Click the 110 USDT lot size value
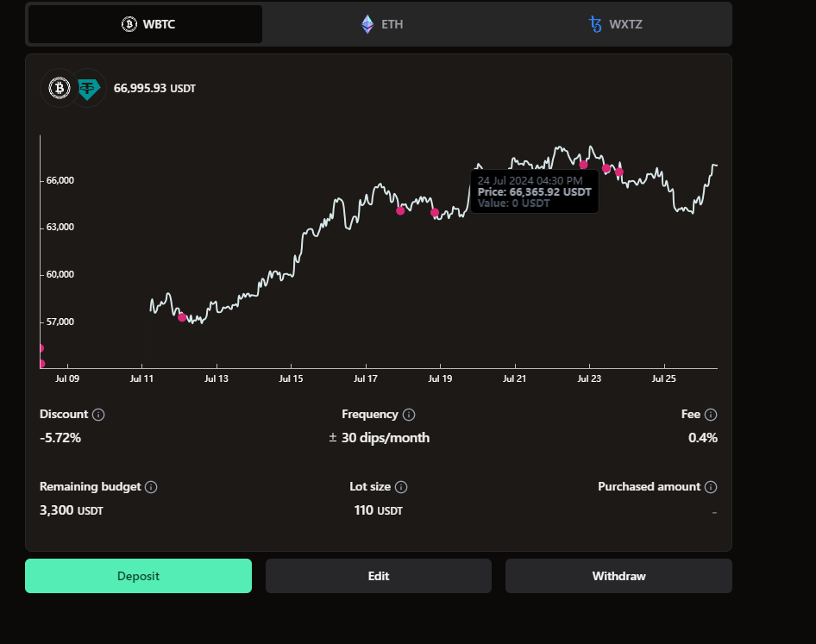The width and height of the screenshot is (816, 644). 379,510
